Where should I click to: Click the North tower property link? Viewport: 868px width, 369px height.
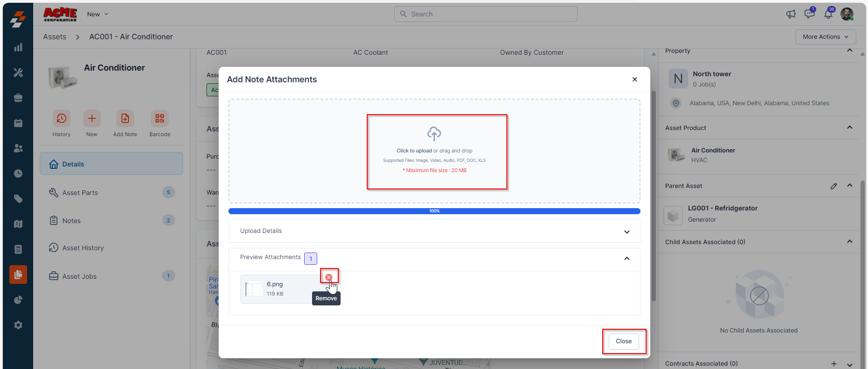[x=712, y=74]
